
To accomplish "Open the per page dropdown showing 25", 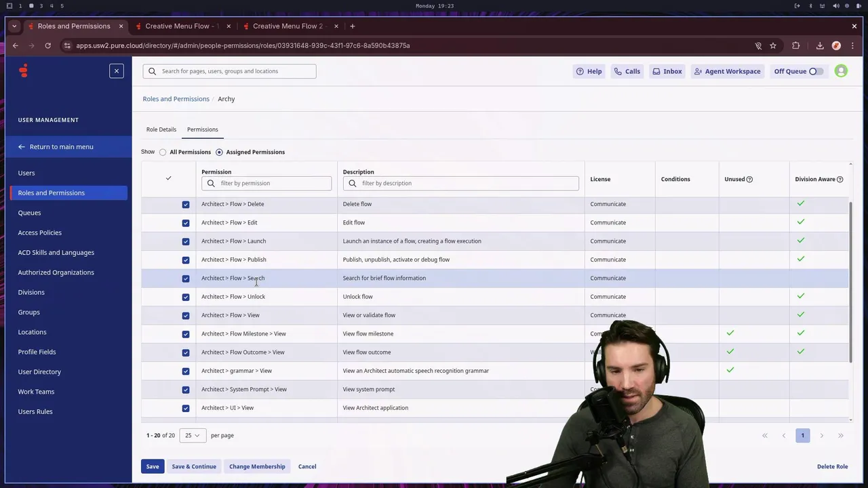I will tap(193, 435).
